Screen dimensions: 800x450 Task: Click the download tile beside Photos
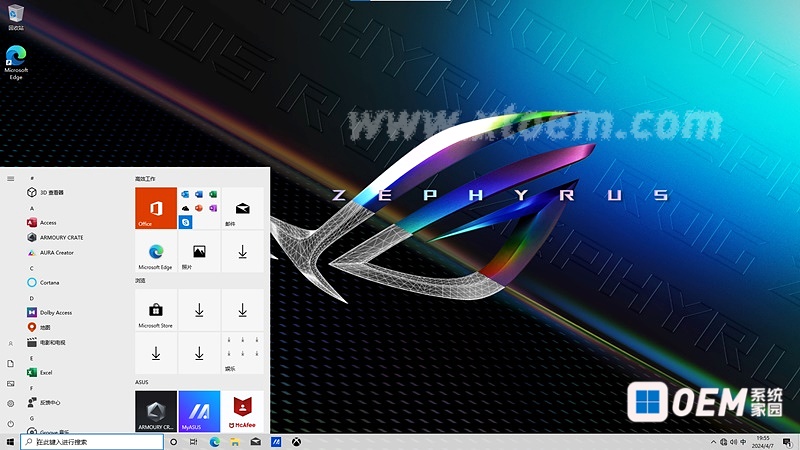pos(242,251)
